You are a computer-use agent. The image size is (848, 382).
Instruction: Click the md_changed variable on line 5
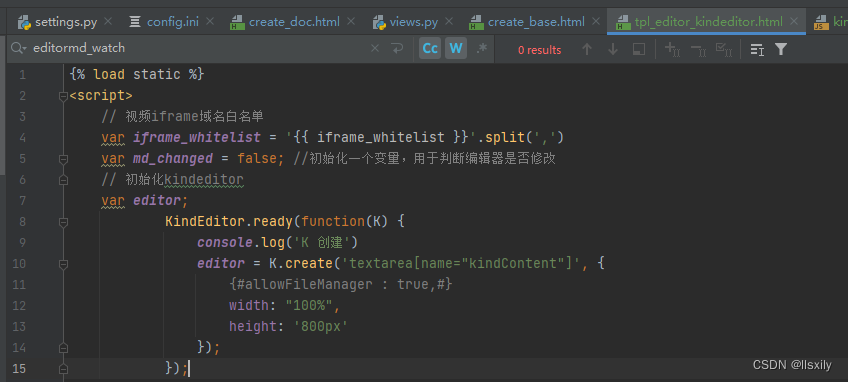point(173,159)
